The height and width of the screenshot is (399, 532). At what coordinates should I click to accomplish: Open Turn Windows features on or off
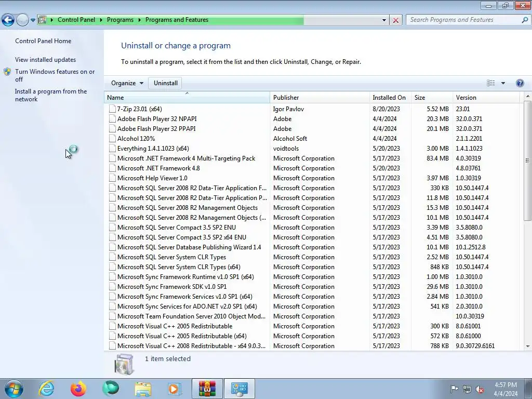click(55, 75)
